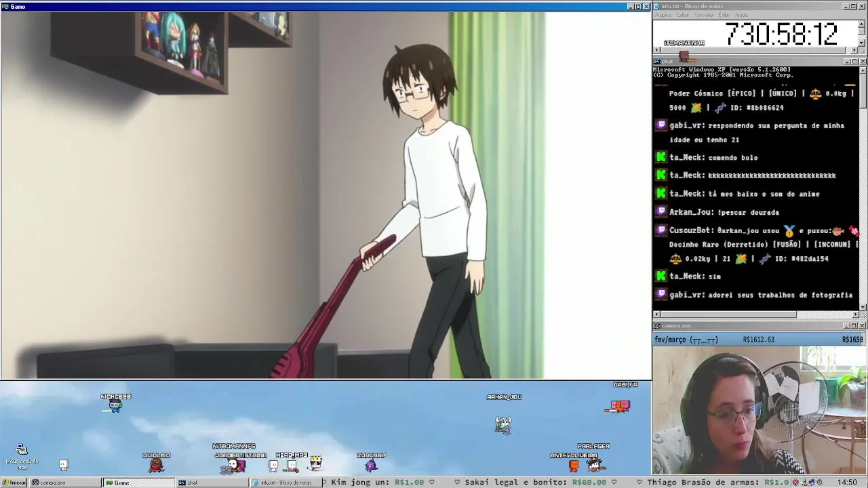Viewport: 868px width, 488px height.
Task: Click the anime video in Game window
Action: tap(325, 195)
